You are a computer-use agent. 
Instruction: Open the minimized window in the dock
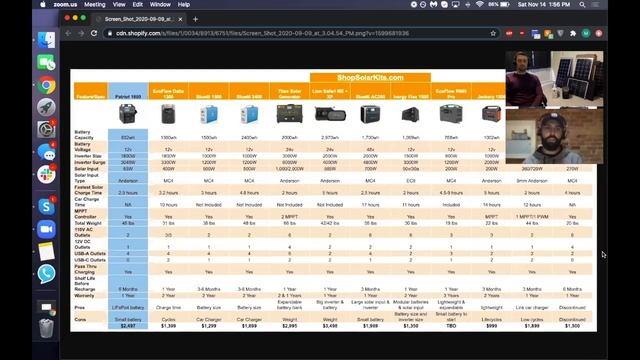pyautogui.click(x=46, y=307)
